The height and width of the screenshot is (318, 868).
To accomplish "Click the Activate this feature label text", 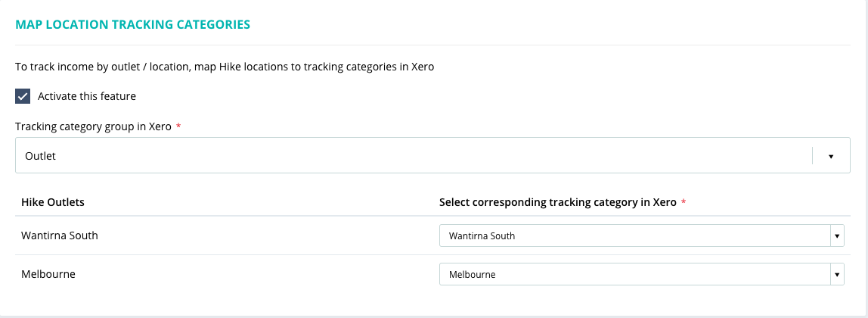I will [86, 96].
